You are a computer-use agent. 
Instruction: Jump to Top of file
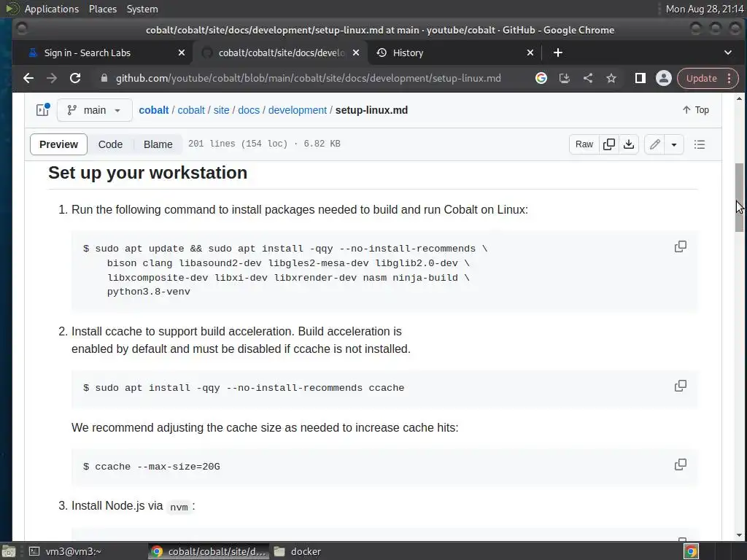(x=695, y=110)
